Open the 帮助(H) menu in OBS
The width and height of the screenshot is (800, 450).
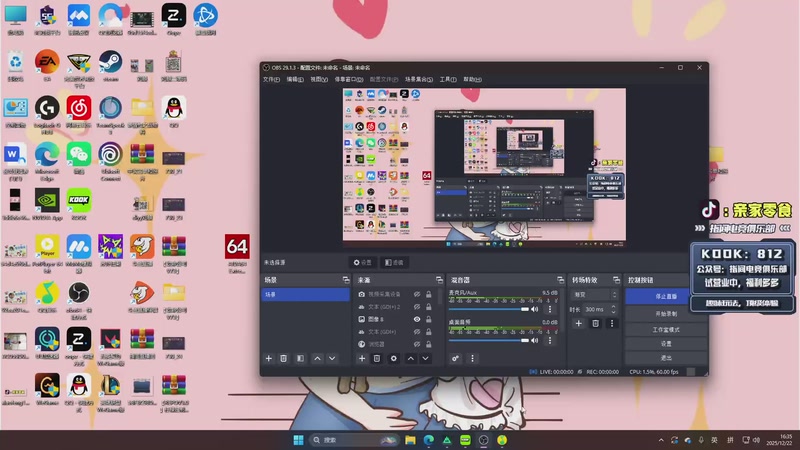pos(472,80)
